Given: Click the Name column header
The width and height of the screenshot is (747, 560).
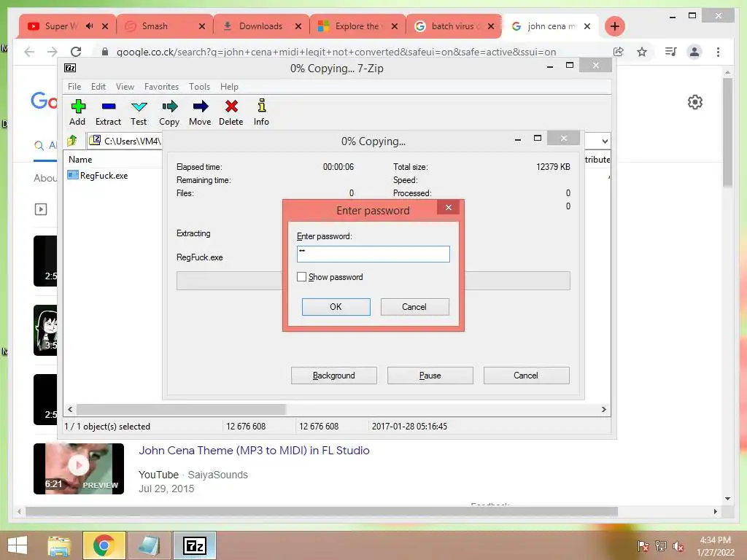Looking at the screenshot, I should pyautogui.click(x=80, y=160).
